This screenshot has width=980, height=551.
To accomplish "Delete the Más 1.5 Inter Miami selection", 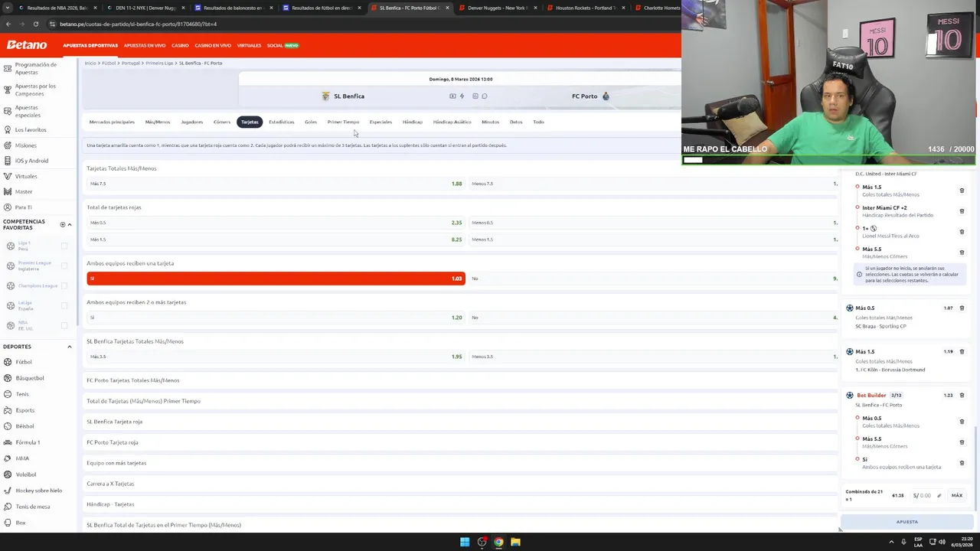I will (962, 191).
